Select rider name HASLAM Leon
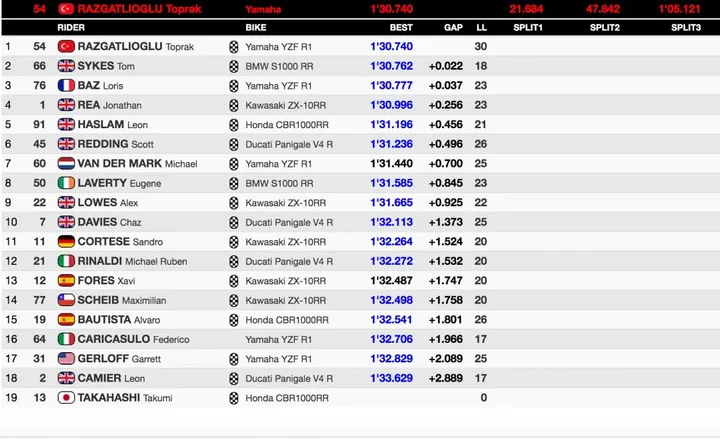Screen dimensions: 720x439 (x=112, y=124)
